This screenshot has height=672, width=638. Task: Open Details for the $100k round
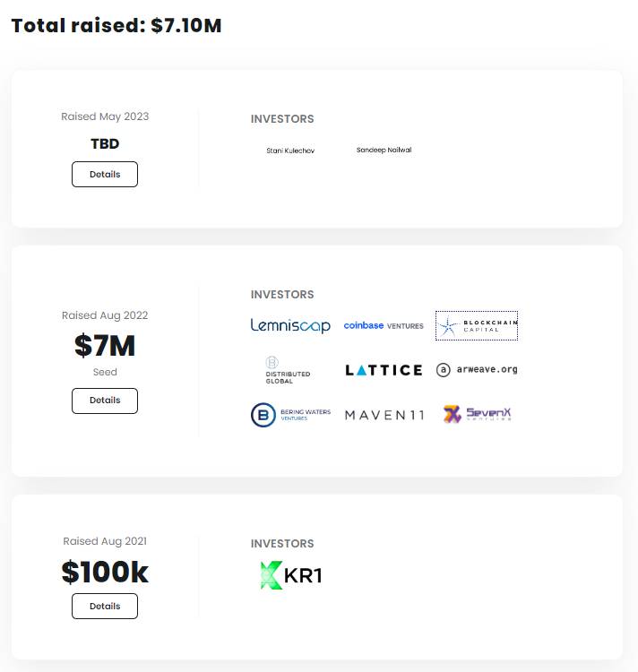105,606
